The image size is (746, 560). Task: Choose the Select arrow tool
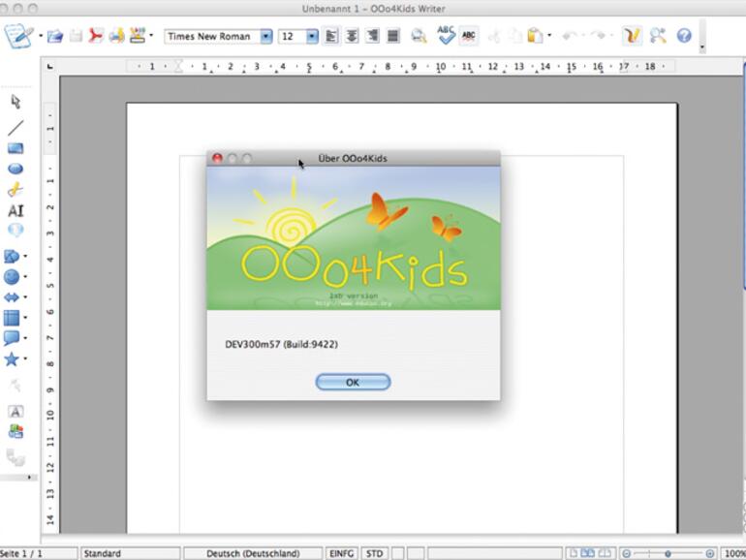pyautogui.click(x=16, y=102)
